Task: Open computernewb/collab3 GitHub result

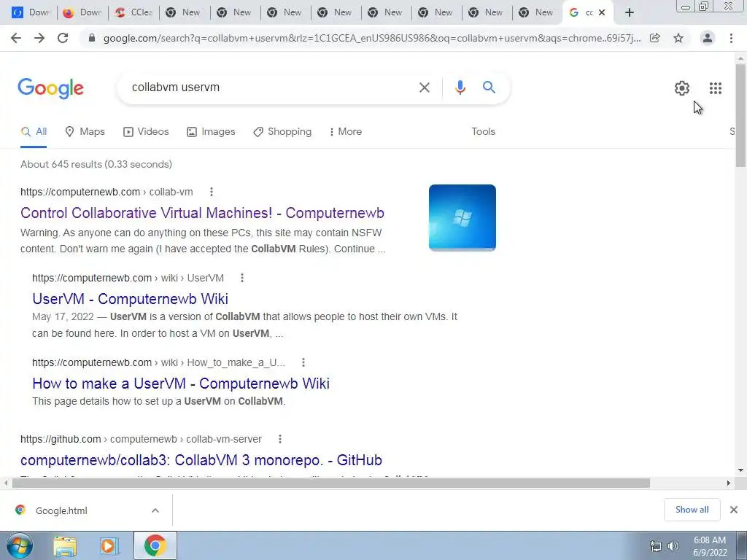Action: (201, 460)
